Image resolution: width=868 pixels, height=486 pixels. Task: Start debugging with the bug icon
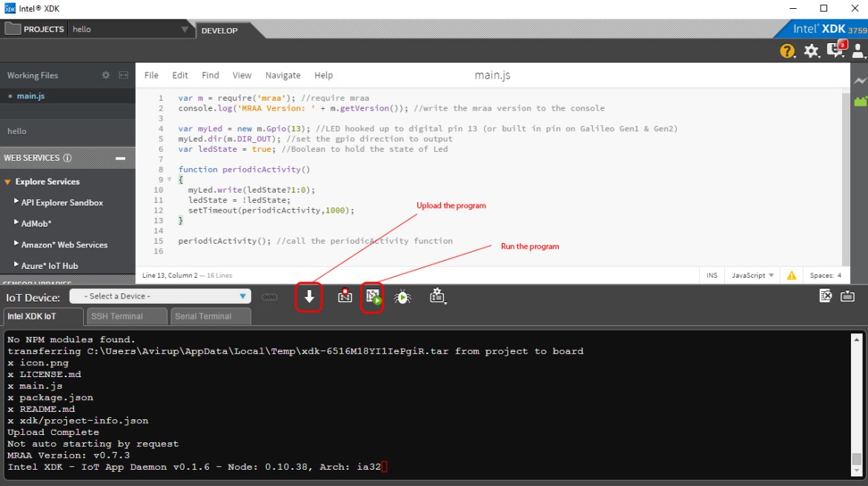[402, 297]
